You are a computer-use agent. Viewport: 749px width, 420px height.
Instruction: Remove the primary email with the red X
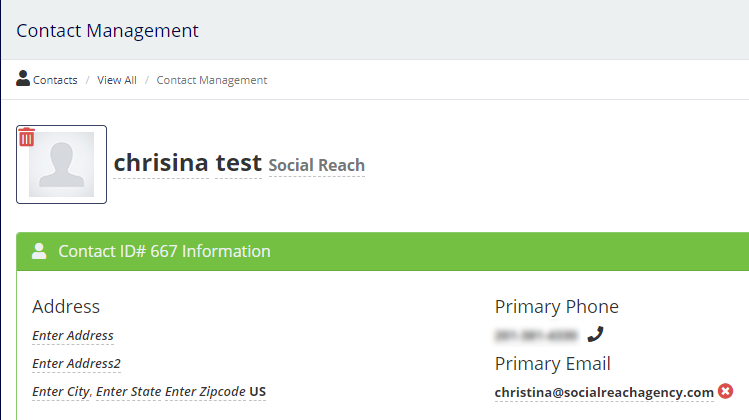[725, 391]
